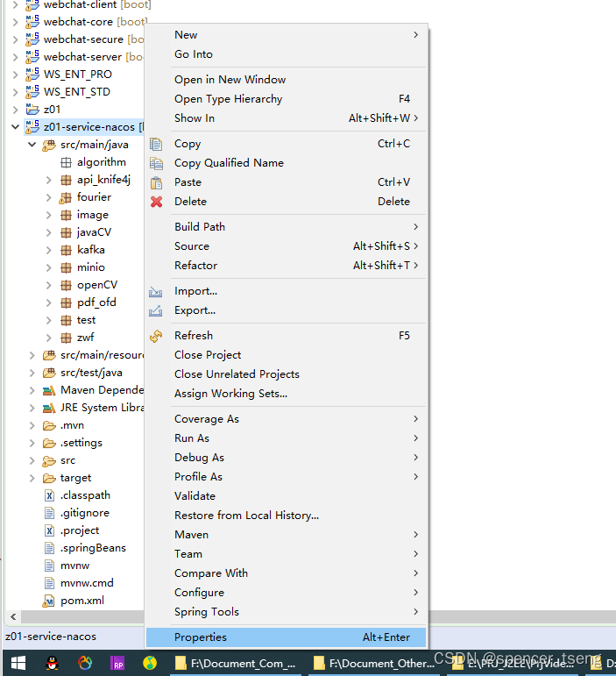Click the Maven Dependencies library icon
616x676 pixels.
tap(49, 390)
